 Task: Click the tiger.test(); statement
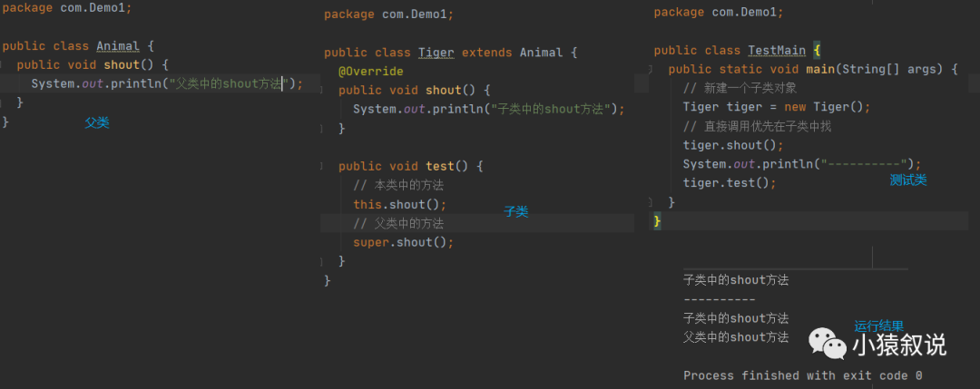[730, 183]
